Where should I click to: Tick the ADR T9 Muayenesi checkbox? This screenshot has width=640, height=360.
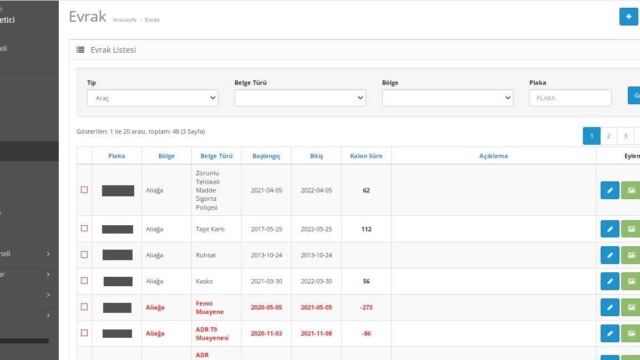(84, 333)
